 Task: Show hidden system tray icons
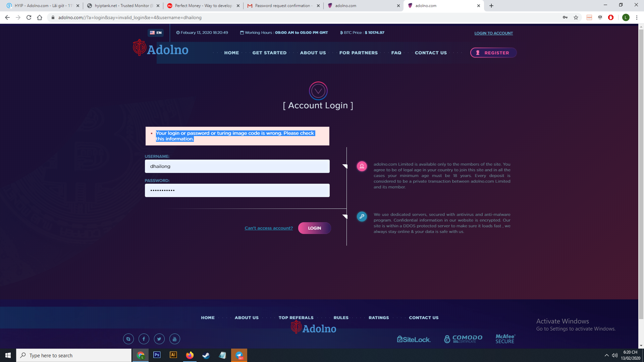pyautogui.click(x=606, y=355)
